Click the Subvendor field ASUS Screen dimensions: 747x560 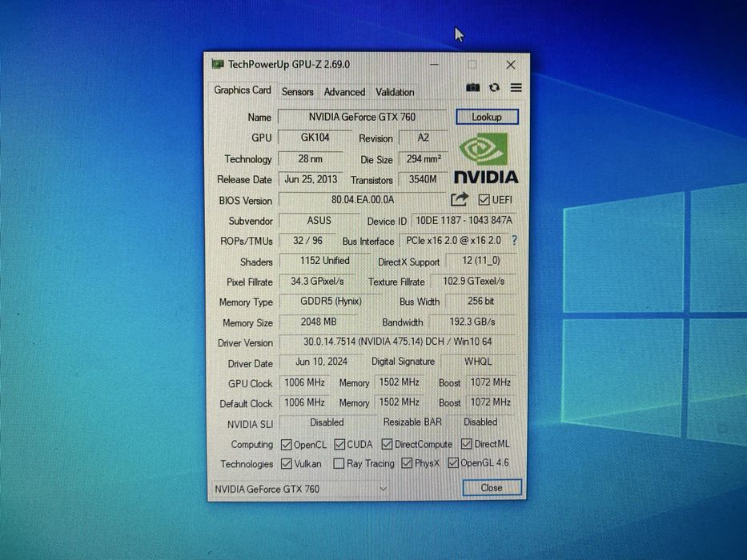[319, 221]
